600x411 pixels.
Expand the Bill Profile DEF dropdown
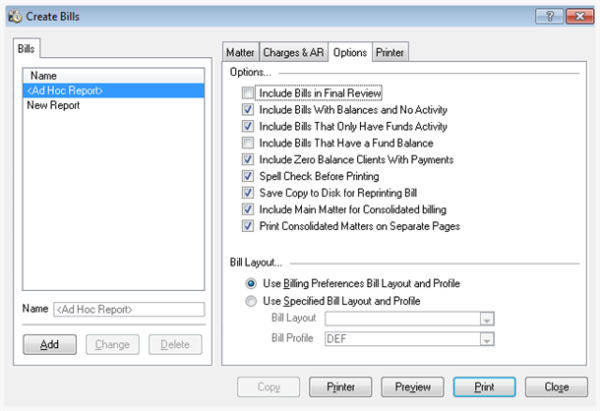tap(487, 339)
